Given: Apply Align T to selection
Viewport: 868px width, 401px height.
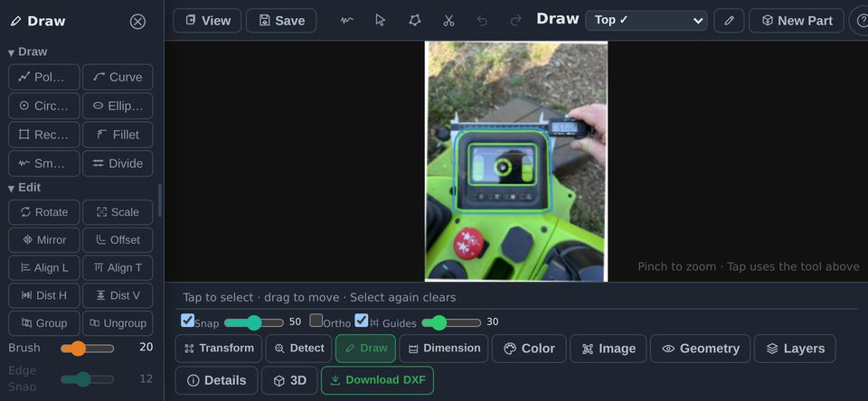Looking at the screenshot, I should point(118,267).
